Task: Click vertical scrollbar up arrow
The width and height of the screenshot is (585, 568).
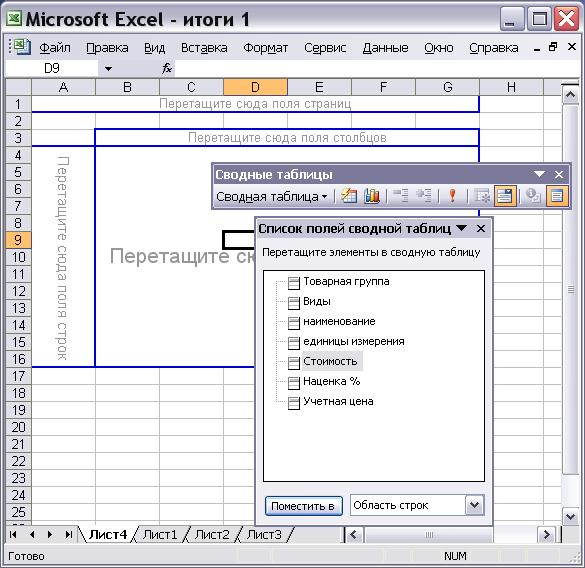Action: (570, 94)
